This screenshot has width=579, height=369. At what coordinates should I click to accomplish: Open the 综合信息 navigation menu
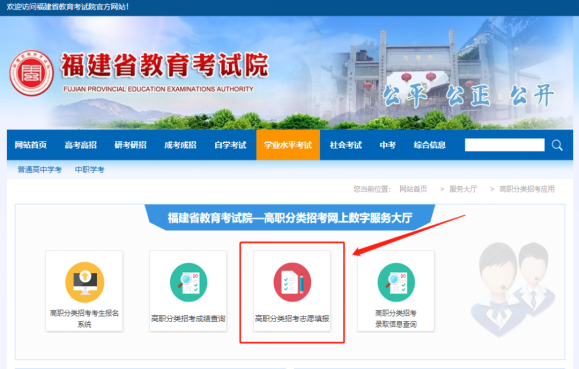429,145
